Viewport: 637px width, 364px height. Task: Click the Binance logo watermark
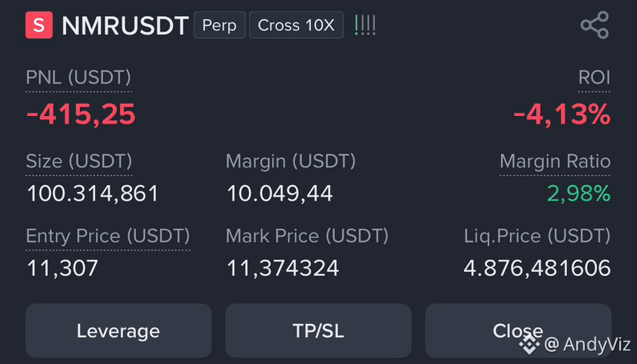529,345
